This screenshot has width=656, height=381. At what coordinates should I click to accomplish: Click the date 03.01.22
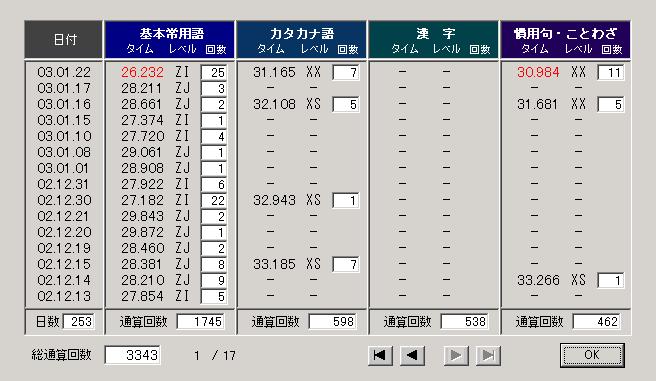(64, 72)
